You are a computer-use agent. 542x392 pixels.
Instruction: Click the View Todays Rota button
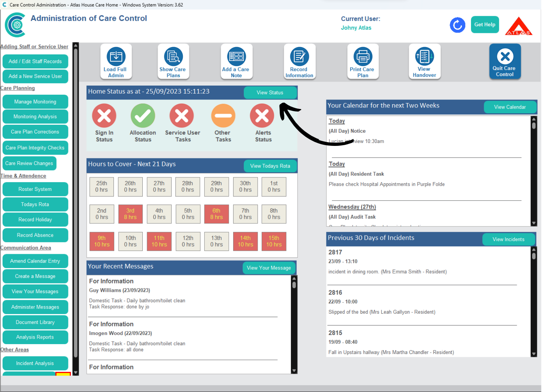point(270,166)
